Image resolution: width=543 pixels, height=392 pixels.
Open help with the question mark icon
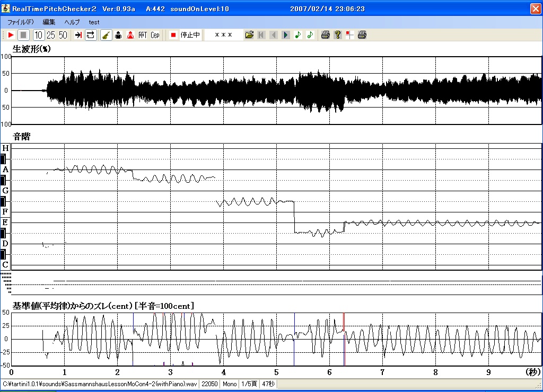pos(338,35)
